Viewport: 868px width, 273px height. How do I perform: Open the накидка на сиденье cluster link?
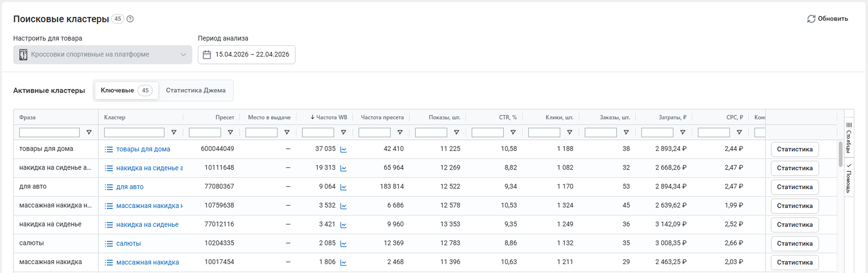point(147,225)
